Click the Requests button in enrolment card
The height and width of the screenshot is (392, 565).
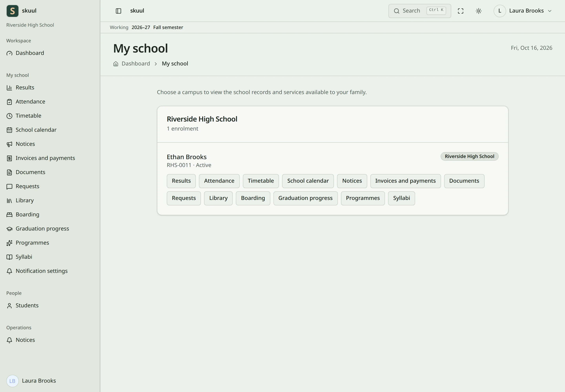[184, 198]
